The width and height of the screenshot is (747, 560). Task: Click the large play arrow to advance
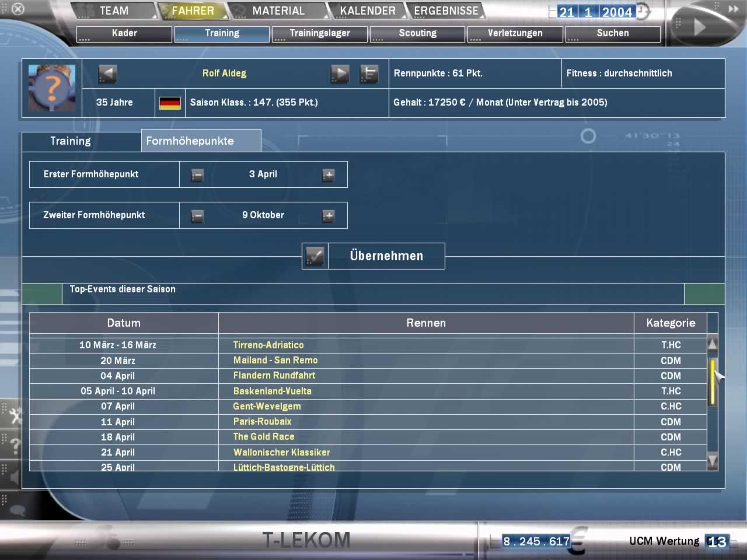[x=700, y=27]
